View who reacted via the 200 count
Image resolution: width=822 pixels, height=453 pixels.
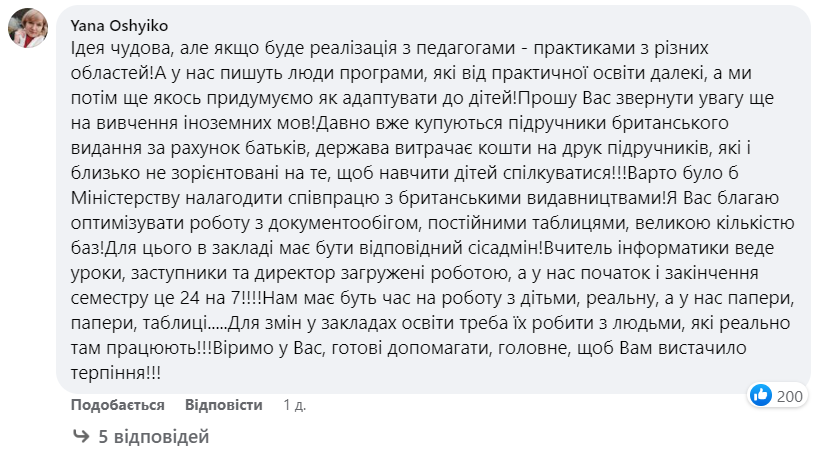(x=790, y=396)
